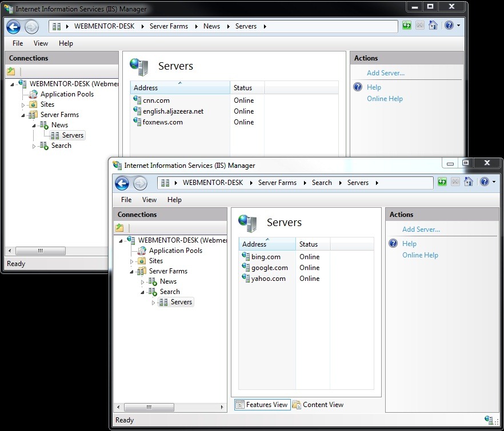Open the File menu in the back window

(x=18, y=43)
